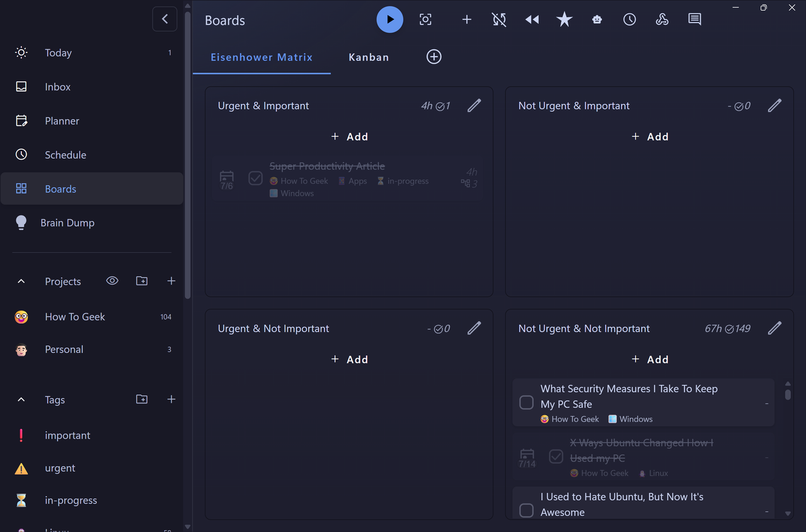Edit the Urgent & Important panel pencil
The image size is (806, 532).
click(474, 106)
